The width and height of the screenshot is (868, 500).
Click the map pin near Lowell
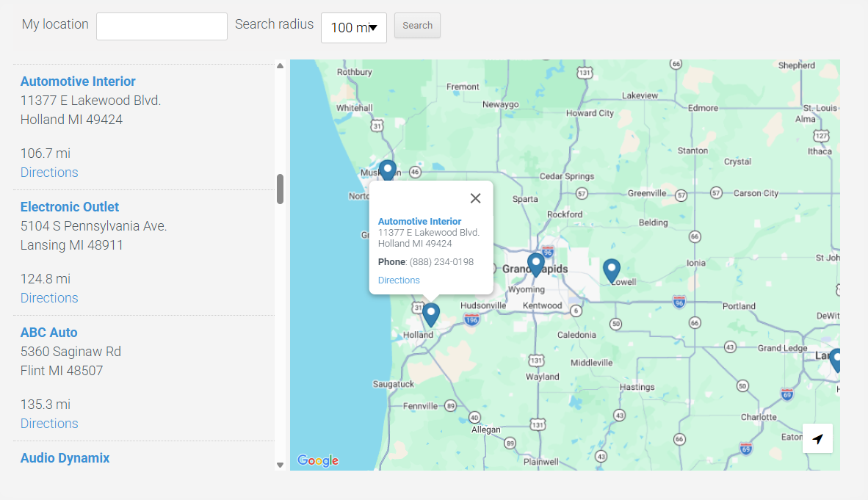click(611, 270)
